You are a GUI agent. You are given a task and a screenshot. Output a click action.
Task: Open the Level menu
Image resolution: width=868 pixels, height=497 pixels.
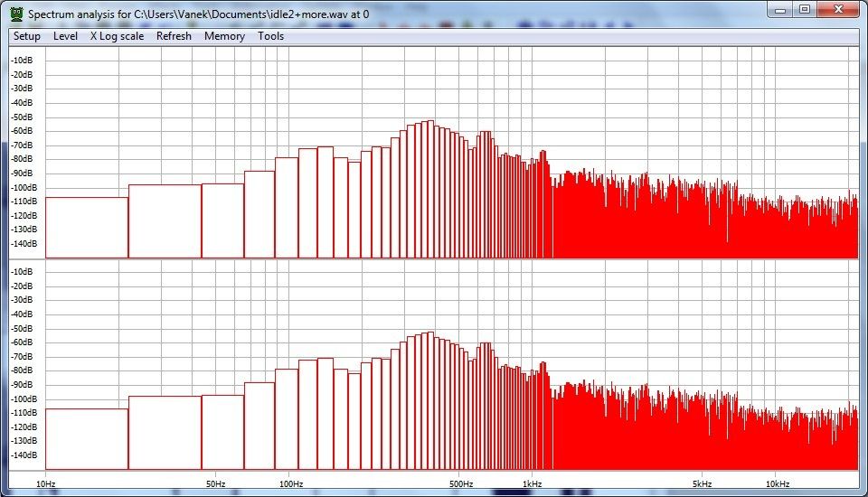65,36
